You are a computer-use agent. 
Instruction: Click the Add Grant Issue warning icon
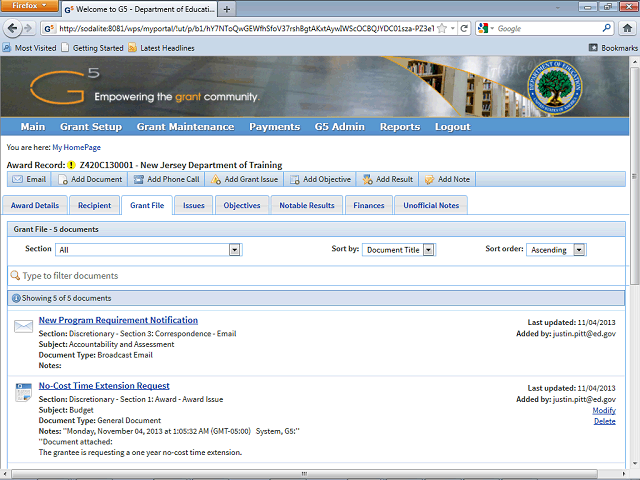[216, 179]
